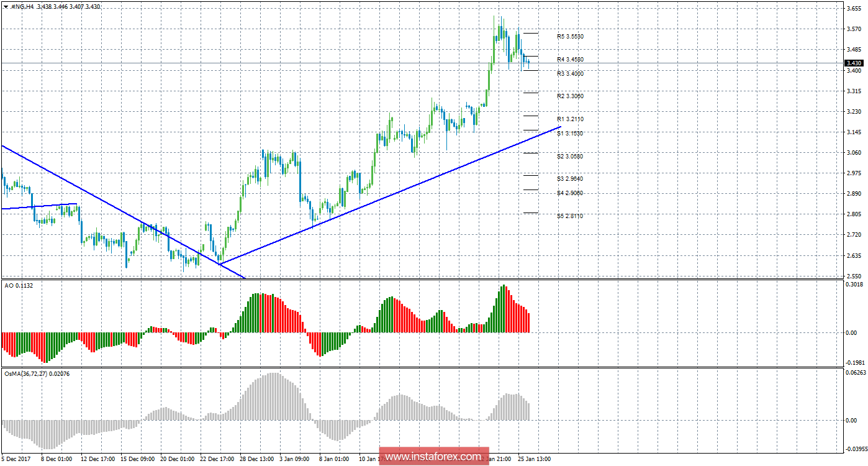Viewport: 868px width, 466px height.
Task: Click the 3.145 price on the axis
Action: pos(852,132)
